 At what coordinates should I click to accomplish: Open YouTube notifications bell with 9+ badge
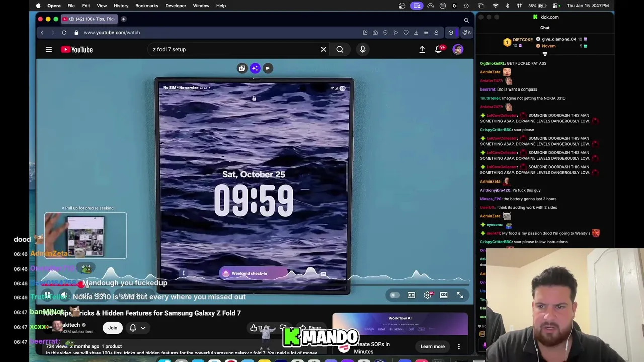tap(440, 49)
